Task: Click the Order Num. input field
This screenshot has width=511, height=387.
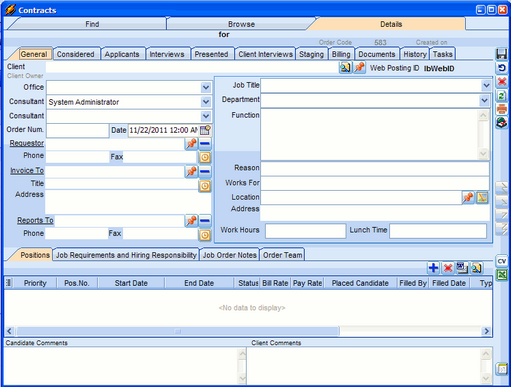Action: (x=78, y=130)
